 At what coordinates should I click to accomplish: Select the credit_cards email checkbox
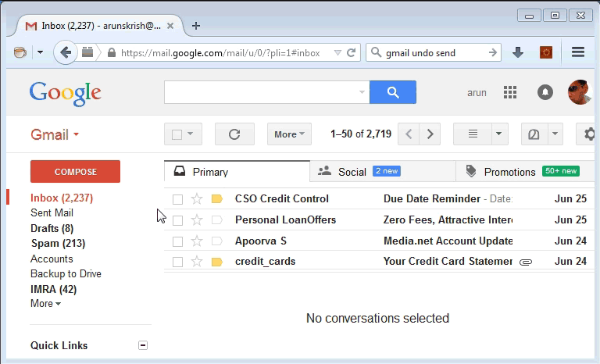(177, 262)
